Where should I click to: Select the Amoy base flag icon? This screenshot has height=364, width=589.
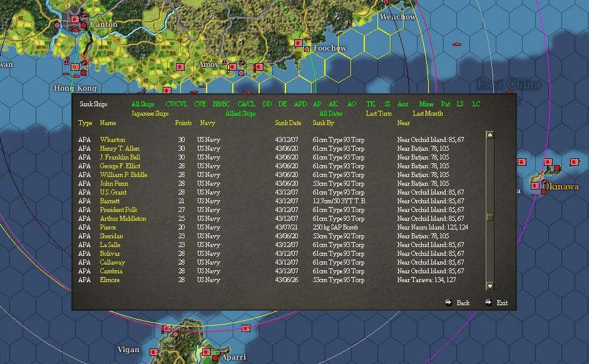233,67
